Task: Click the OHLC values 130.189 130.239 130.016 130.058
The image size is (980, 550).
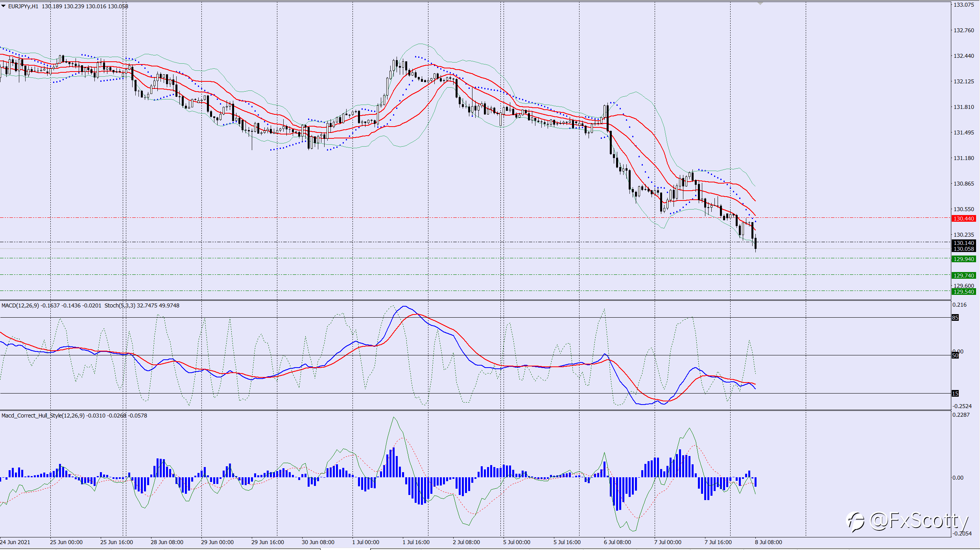Action: [85, 6]
